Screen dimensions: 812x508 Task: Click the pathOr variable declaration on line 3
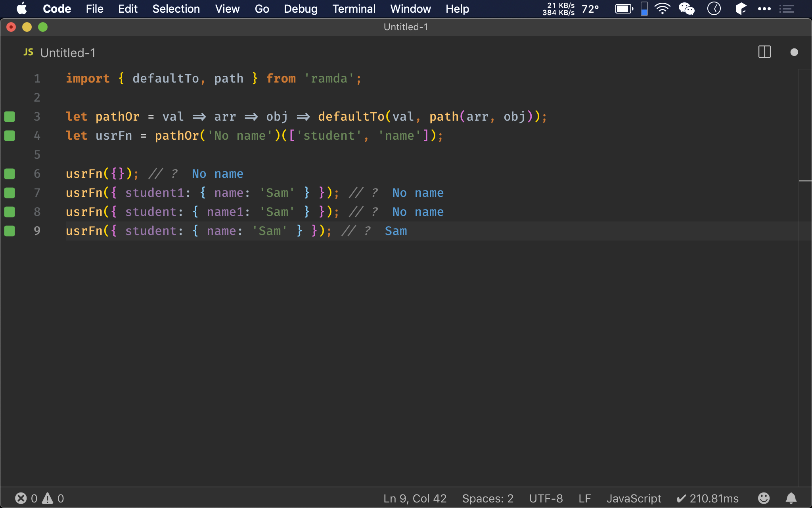pos(117,117)
